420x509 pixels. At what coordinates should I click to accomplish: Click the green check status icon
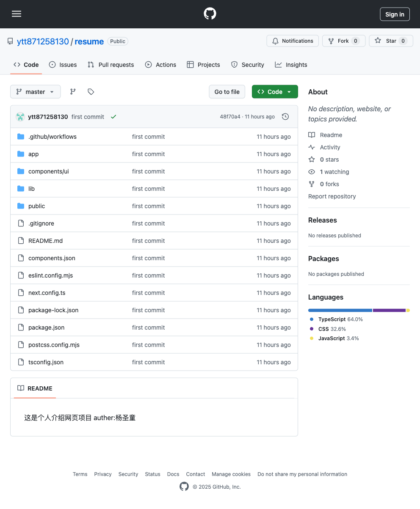[x=113, y=117]
